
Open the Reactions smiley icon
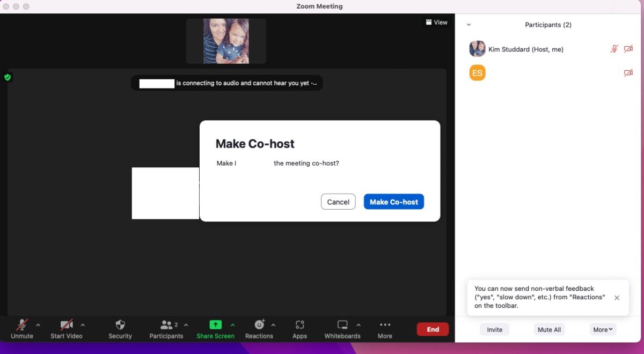click(259, 325)
